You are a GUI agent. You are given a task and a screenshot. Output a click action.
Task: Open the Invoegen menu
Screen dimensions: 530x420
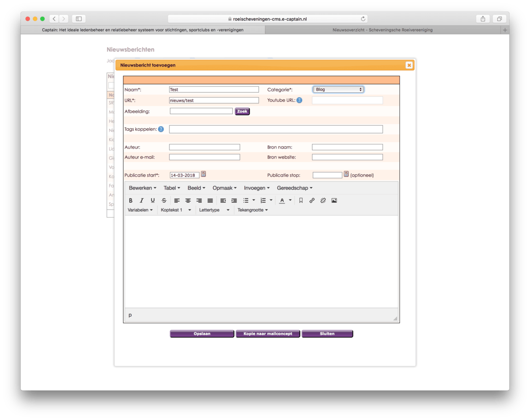point(256,188)
